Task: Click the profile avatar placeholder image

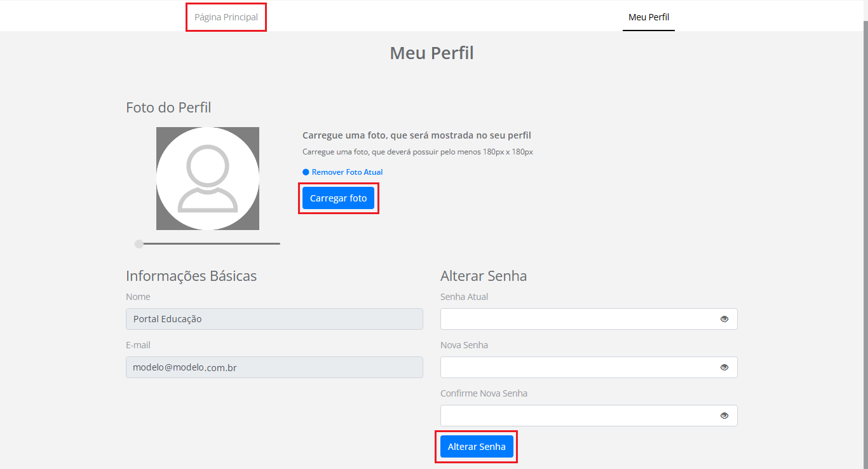Action: (208, 179)
